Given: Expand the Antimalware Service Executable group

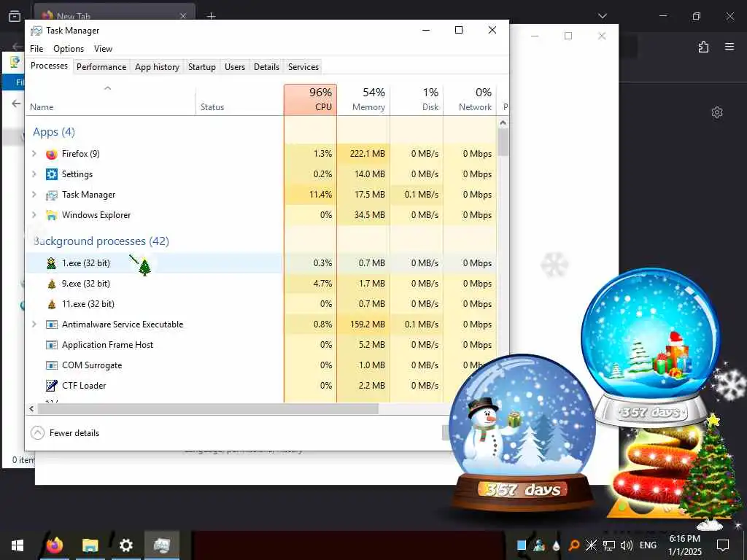Looking at the screenshot, I should 34,324.
